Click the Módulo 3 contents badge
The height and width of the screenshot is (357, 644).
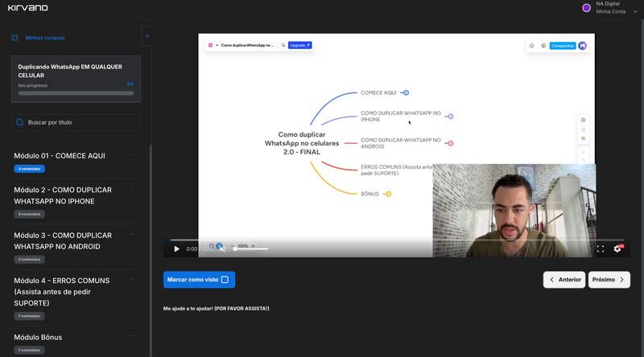pyautogui.click(x=29, y=260)
